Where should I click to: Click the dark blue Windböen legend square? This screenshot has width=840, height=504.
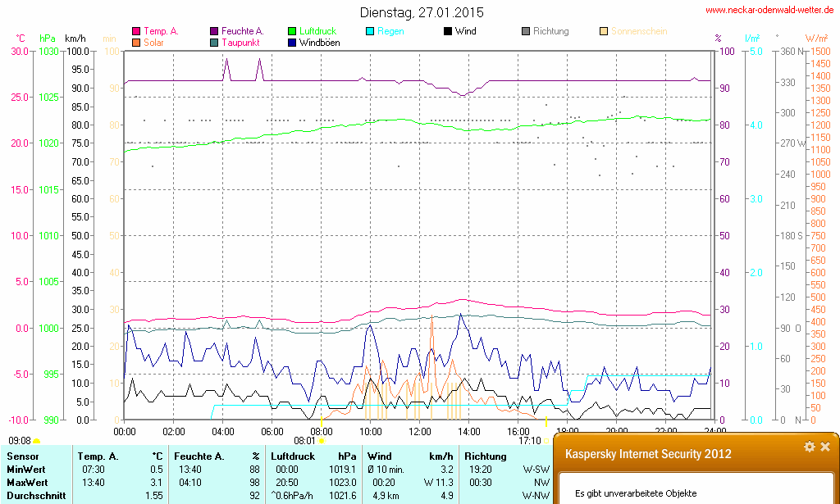point(292,42)
